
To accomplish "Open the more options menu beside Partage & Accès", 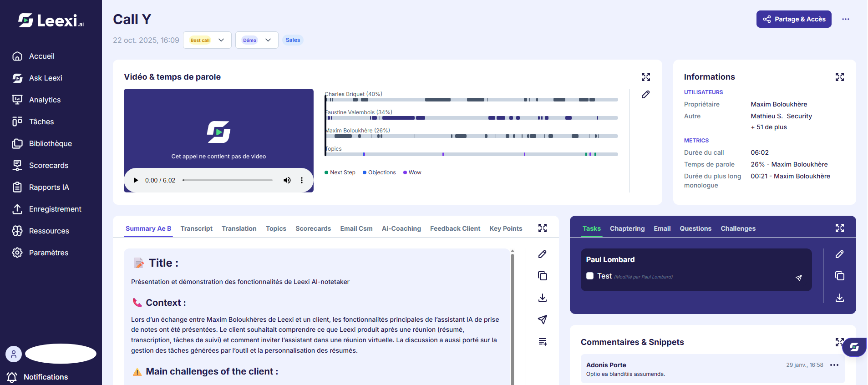I will [x=846, y=19].
